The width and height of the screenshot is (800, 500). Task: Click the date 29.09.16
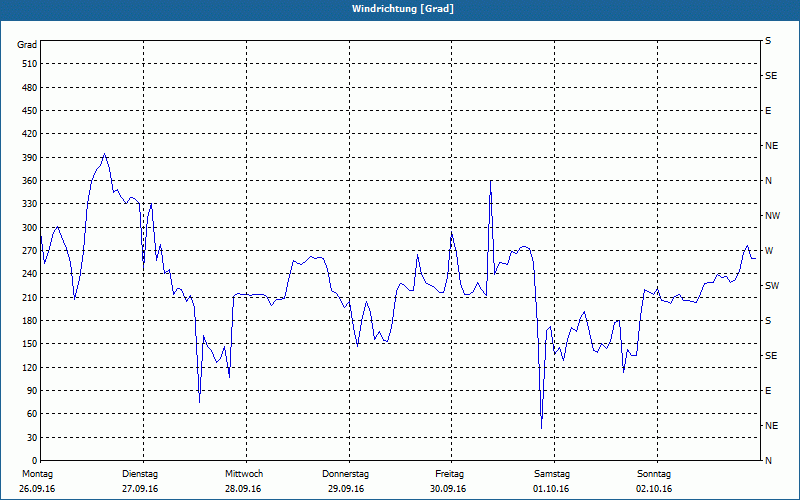click(346, 489)
